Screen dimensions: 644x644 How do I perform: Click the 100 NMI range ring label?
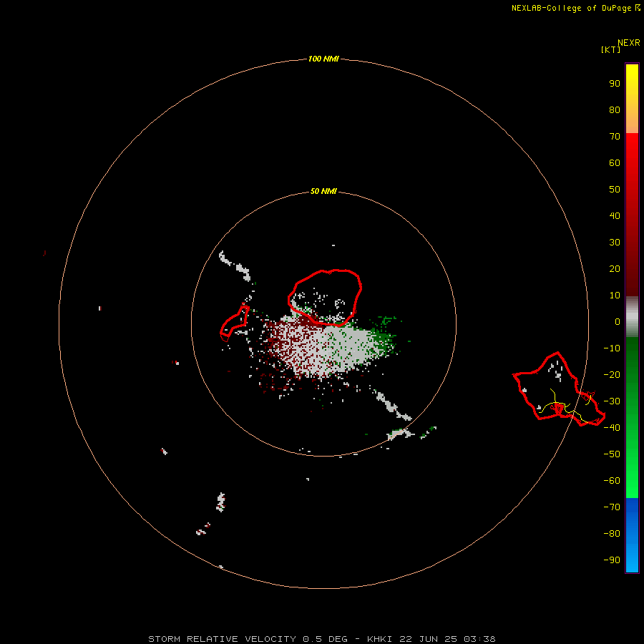pos(323,59)
